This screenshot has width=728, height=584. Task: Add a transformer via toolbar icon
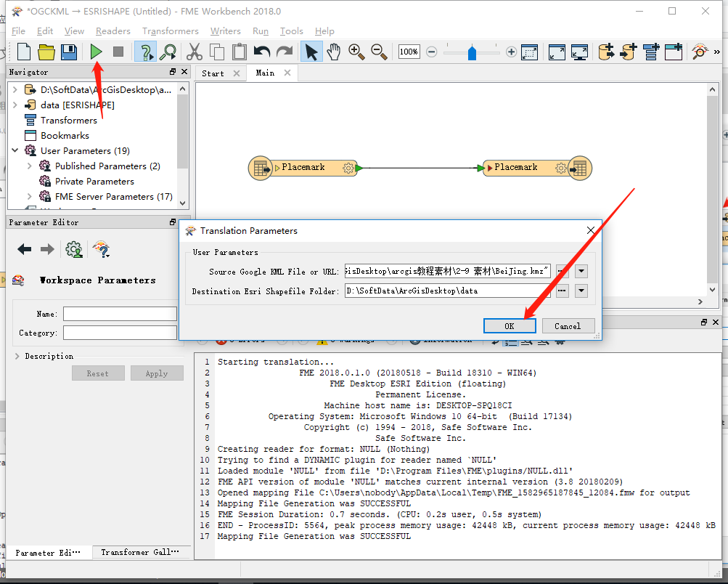pyautogui.click(x=651, y=52)
